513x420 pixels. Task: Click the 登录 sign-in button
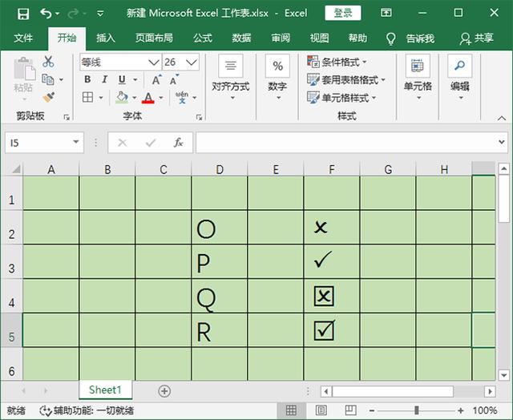(x=343, y=13)
